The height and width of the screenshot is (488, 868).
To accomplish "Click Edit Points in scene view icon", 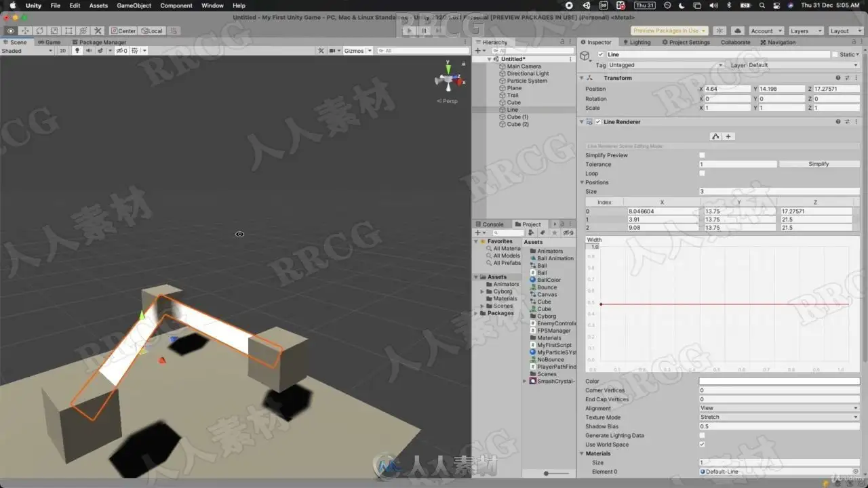I will click(715, 136).
